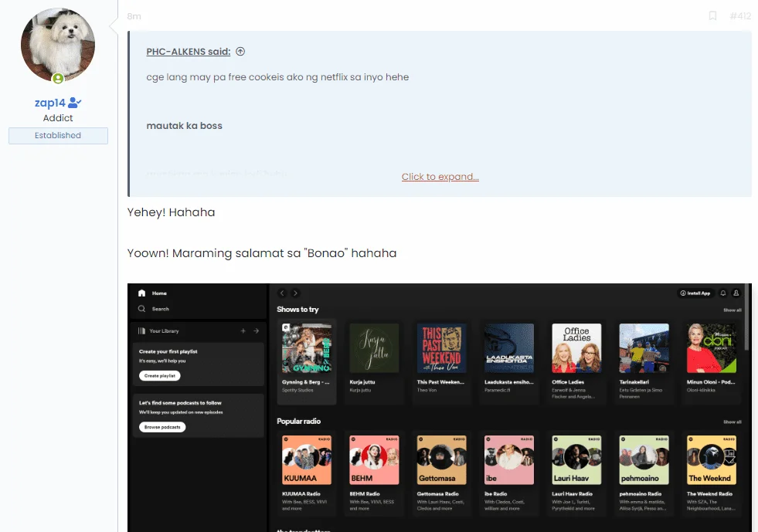Click the 'Gettomasa Radio' title text
This screenshot has height=532, width=758.
pos(438,494)
